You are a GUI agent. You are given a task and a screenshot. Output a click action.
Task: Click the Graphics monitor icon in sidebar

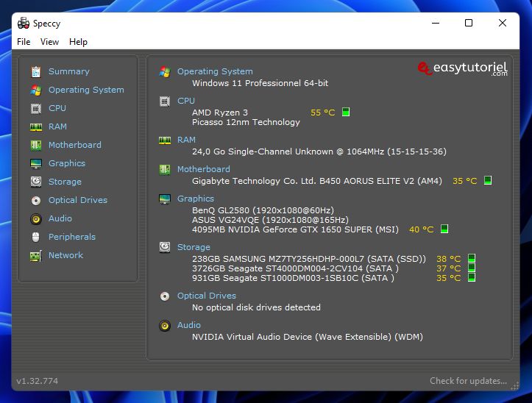pyautogui.click(x=35, y=163)
